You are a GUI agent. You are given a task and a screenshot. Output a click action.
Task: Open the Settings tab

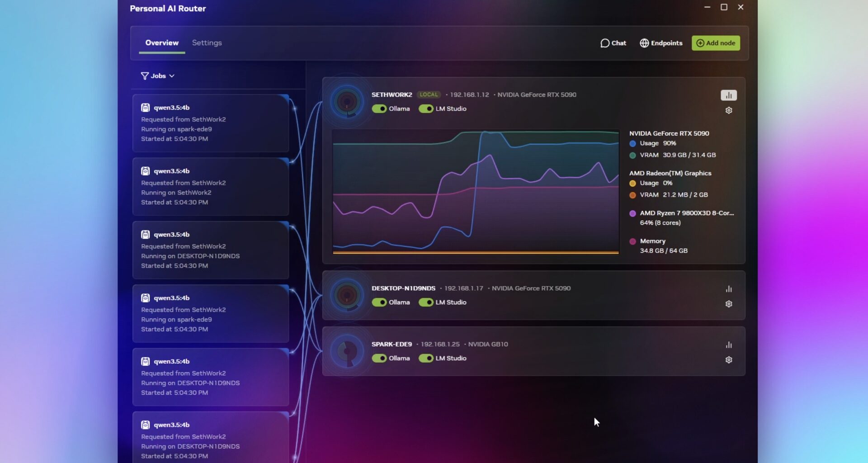pos(207,43)
